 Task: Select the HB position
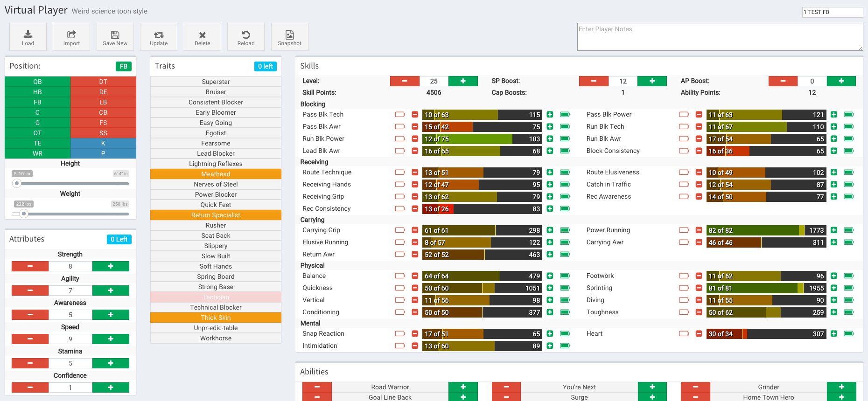tap(37, 92)
